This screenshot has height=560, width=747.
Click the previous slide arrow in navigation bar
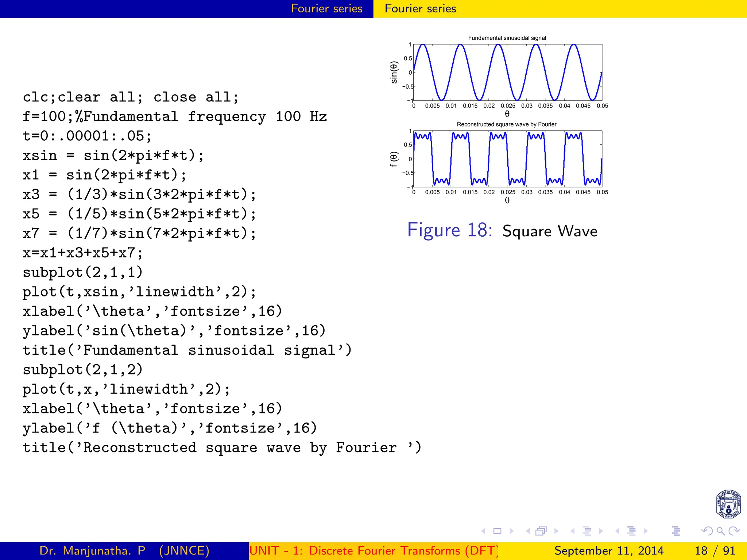click(x=483, y=531)
